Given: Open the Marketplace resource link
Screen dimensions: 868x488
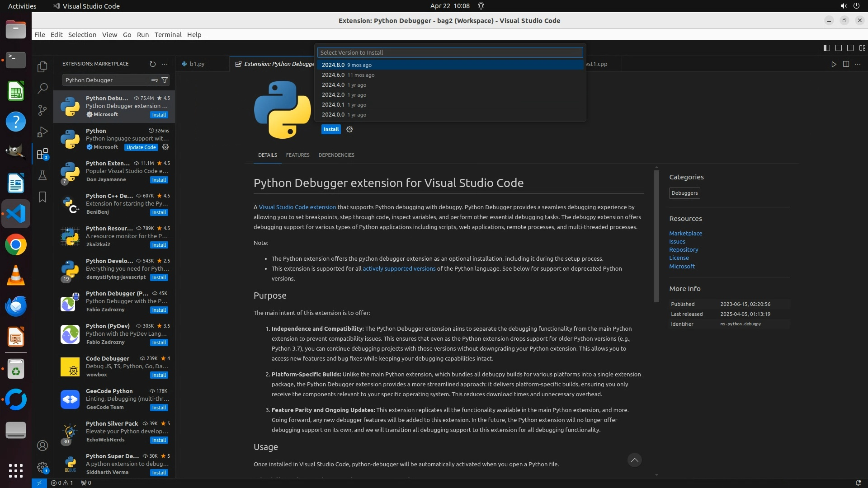Looking at the screenshot, I should (x=685, y=233).
